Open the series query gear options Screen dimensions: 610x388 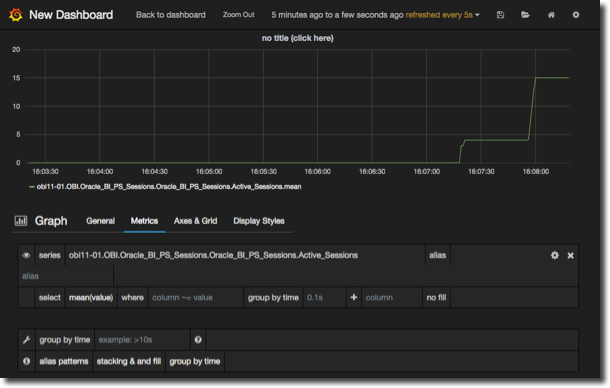555,255
